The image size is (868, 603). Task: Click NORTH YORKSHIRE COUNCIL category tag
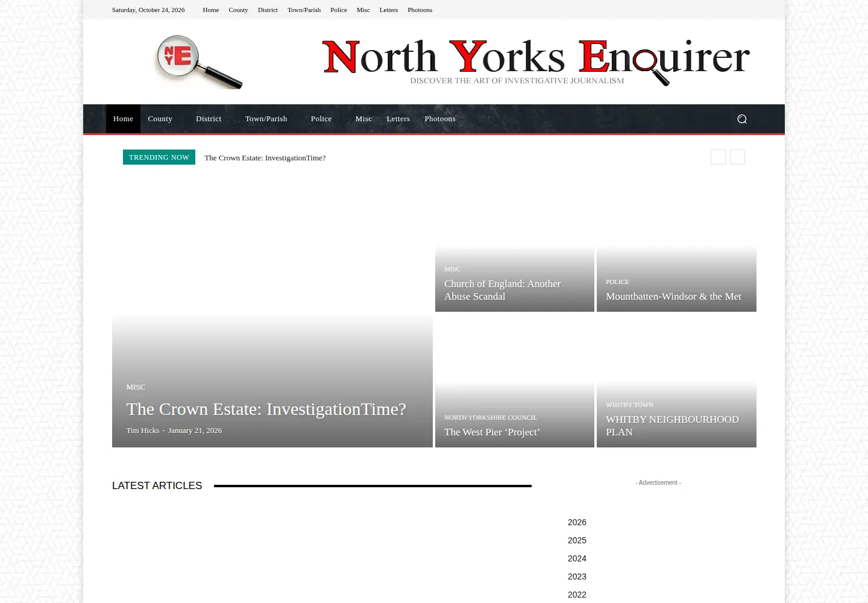pyautogui.click(x=491, y=418)
